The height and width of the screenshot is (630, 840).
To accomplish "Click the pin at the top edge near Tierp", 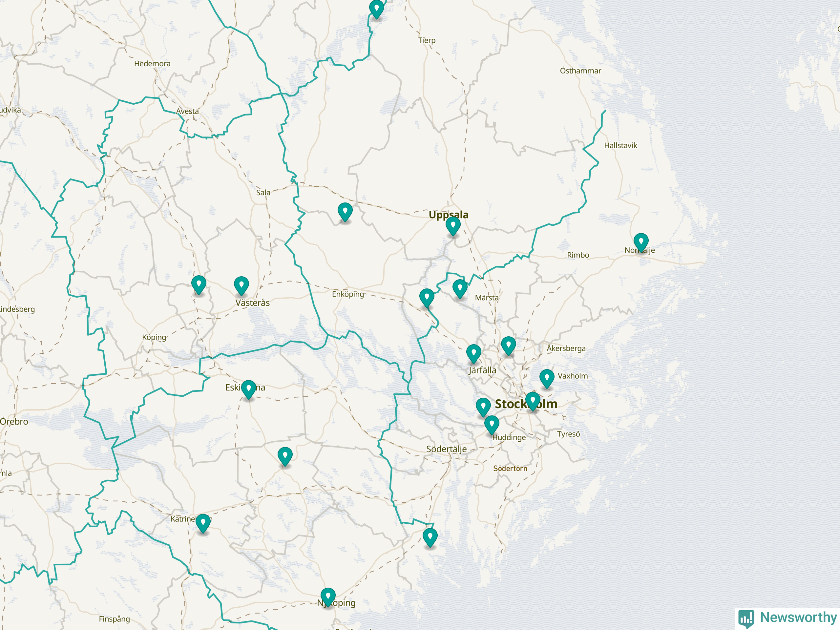I will click(376, 8).
